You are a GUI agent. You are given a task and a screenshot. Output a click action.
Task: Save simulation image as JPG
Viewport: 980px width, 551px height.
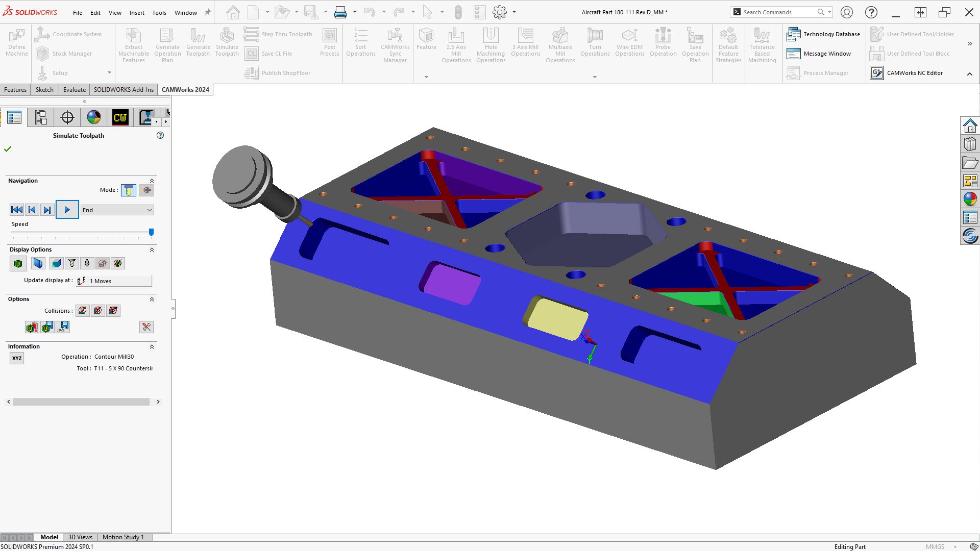63,327
